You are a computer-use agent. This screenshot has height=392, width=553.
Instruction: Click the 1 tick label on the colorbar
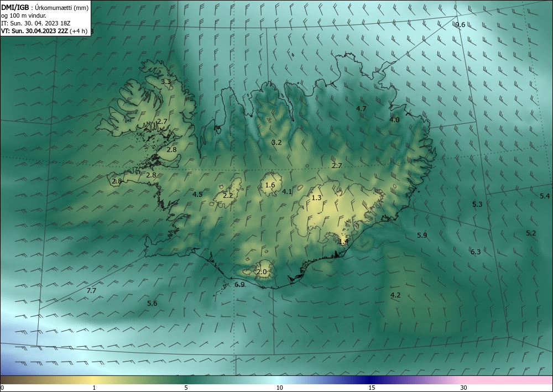[x=94, y=388]
